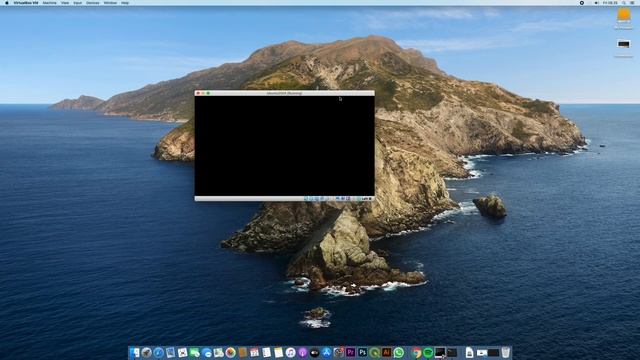Viewport: 640px width, 360px height.
Task: Open the Window menu
Action: pyautogui.click(x=110, y=3)
